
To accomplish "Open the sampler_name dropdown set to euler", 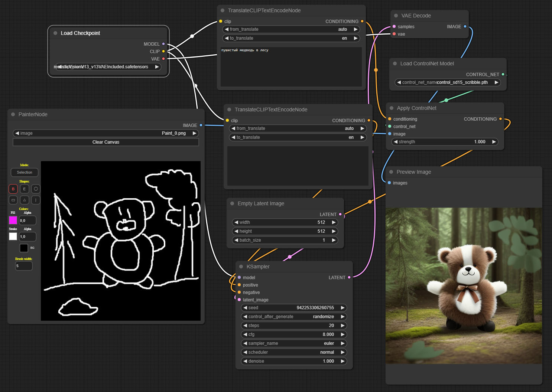I will (x=293, y=343).
